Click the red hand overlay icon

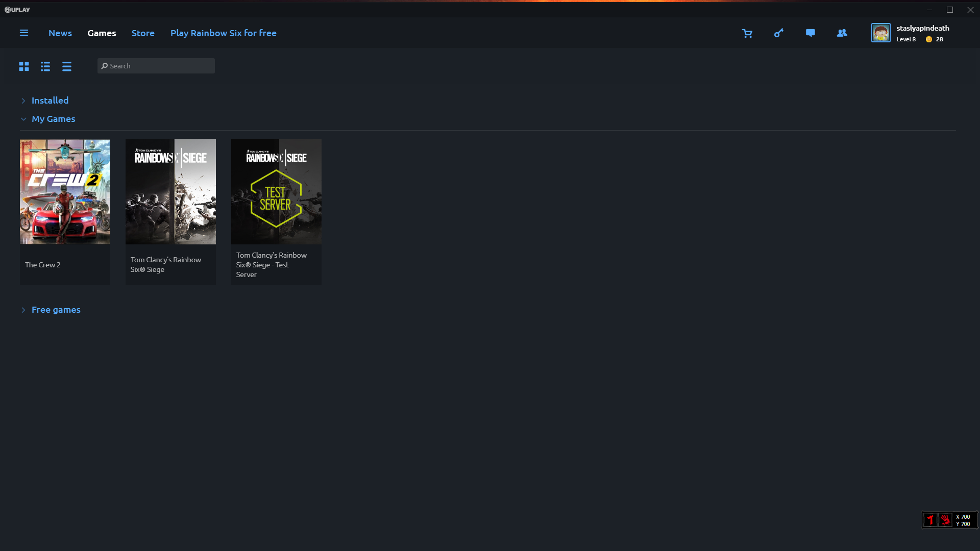(x=945, y=520)
